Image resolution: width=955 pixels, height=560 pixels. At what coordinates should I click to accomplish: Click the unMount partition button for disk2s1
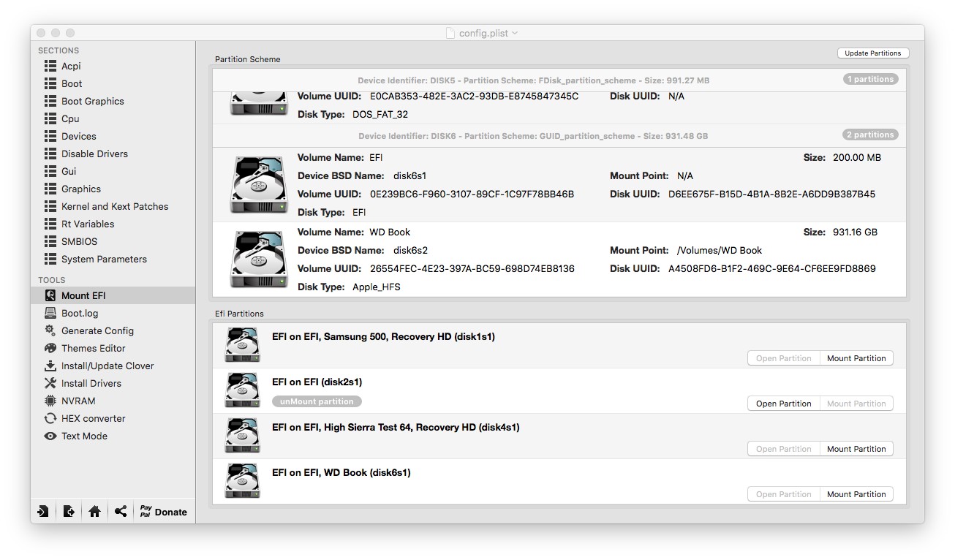[317, 401]
